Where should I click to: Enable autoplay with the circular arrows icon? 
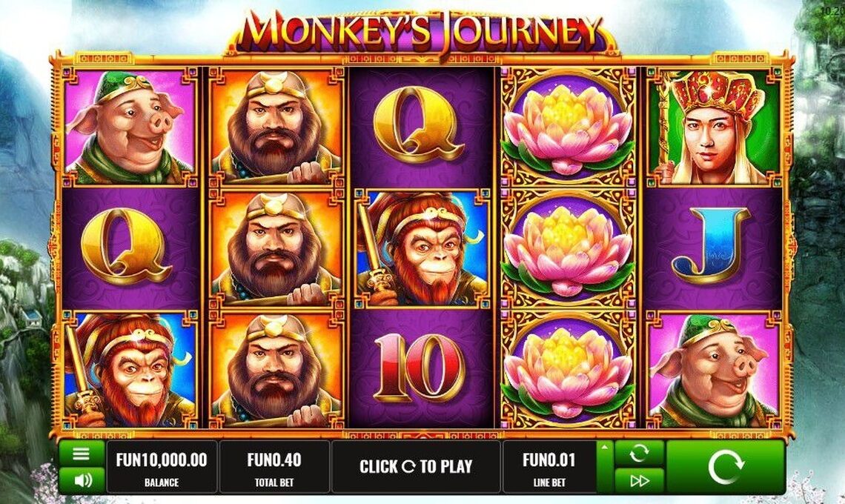click(x=639, y=454)
